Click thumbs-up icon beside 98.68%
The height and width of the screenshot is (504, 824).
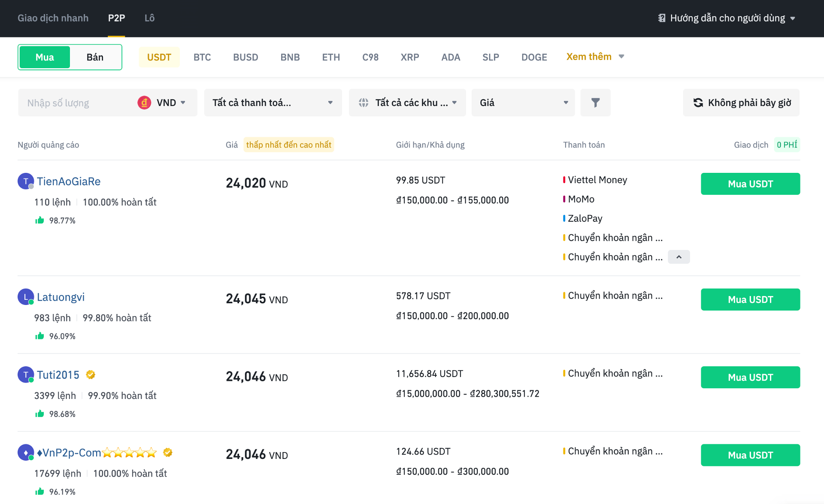click(39, 413)
